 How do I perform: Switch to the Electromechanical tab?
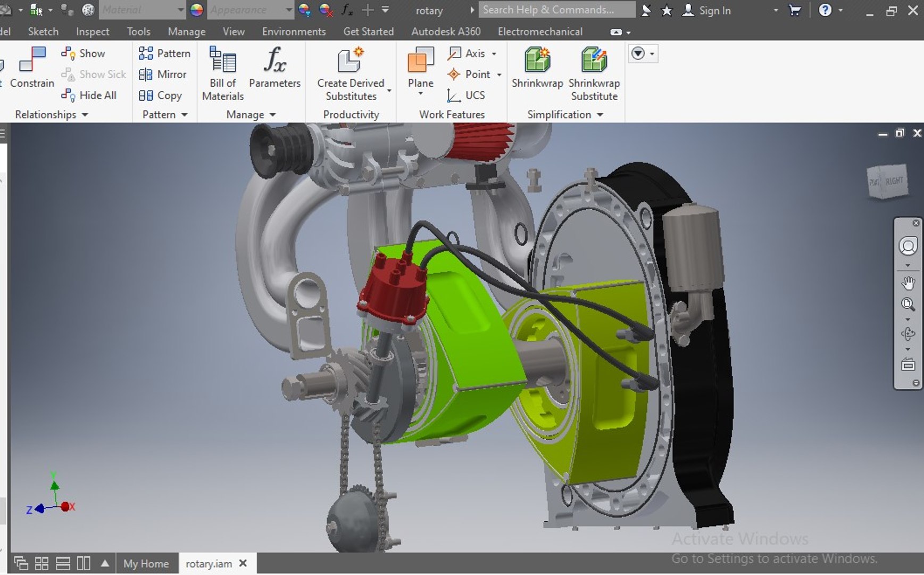click(540, 31)
